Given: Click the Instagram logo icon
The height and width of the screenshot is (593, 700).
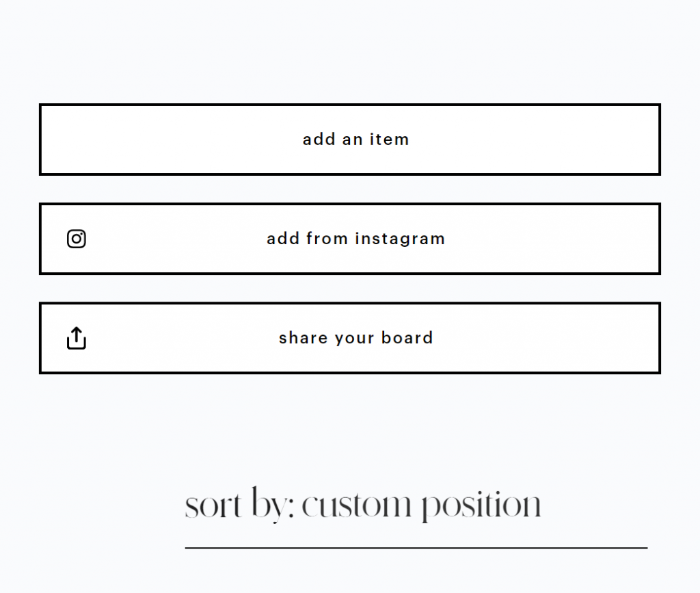Looking at the screenshot, I should (x=77, y=239).
